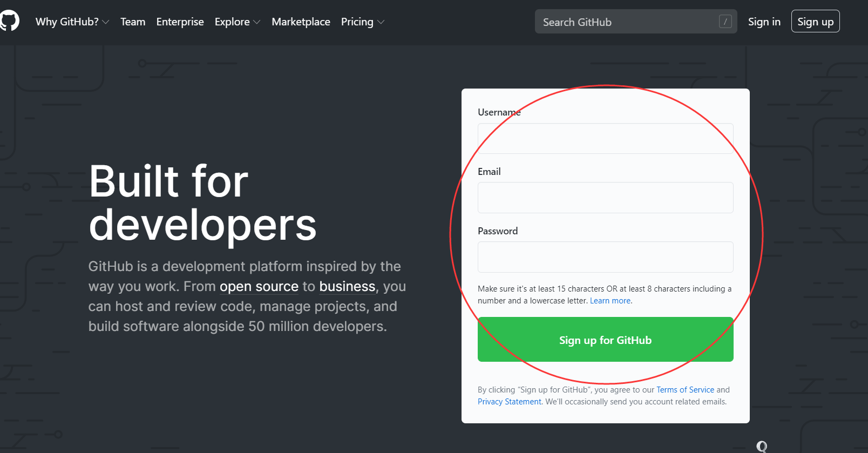Viewport: 868px width, 453px height.
Task: Click the Sign up button in header
Action: [816, 21]
